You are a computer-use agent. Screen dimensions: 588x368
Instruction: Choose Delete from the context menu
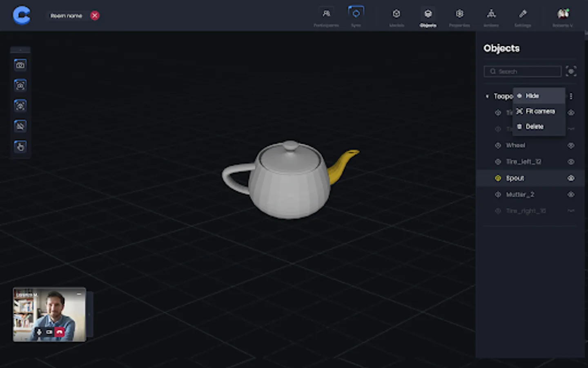539,127
